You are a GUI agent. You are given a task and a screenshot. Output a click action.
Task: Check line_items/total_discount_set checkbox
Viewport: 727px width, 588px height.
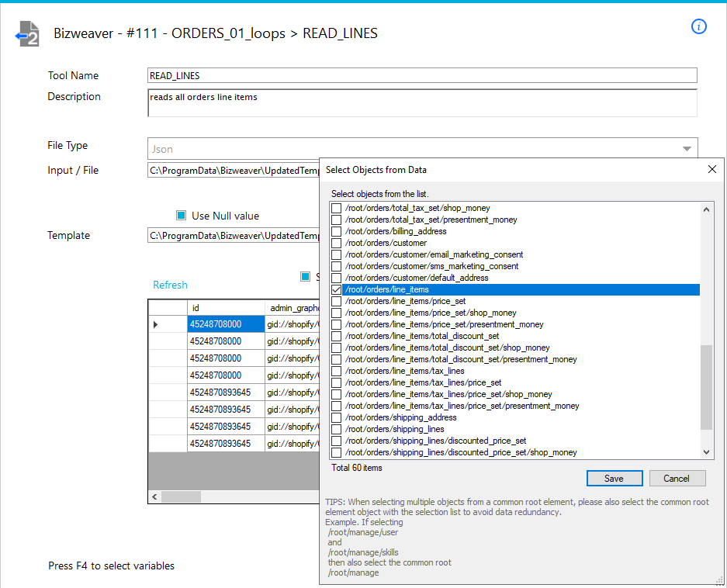(337, 336)
